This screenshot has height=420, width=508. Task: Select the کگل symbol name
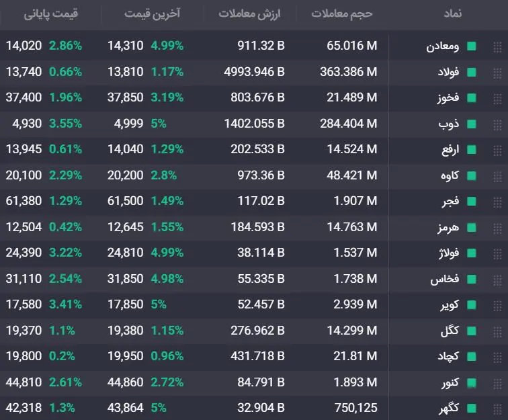[x=450, y=331]
